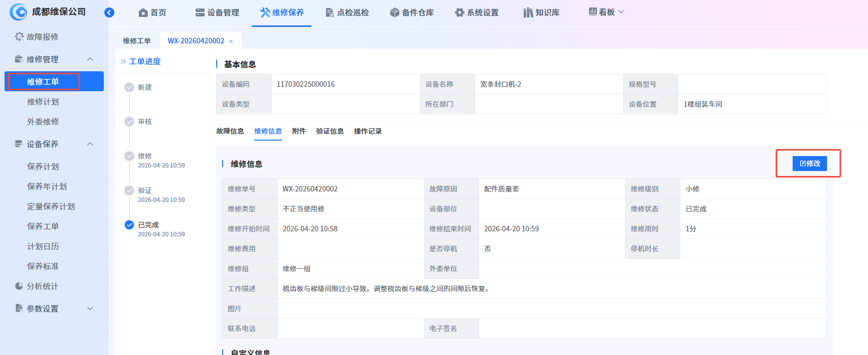The image size is (868, 355).
Task: Open 保养年计划 in the sidebar
Action: pos(47,186)
